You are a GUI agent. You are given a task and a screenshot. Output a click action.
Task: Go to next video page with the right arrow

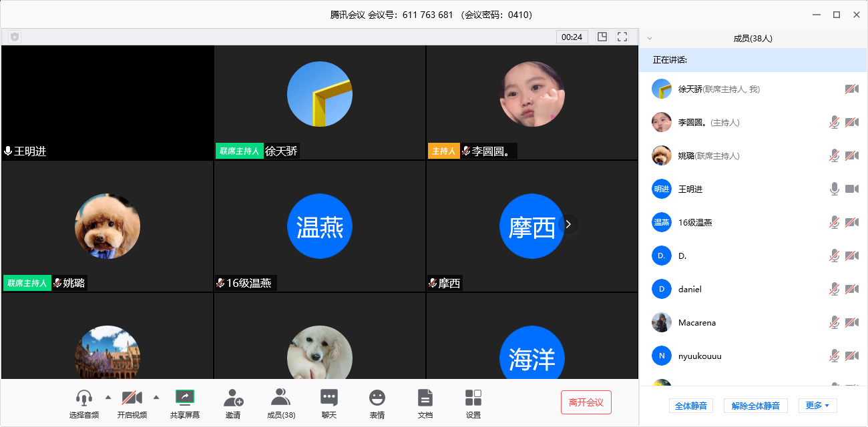coord(569,224)
